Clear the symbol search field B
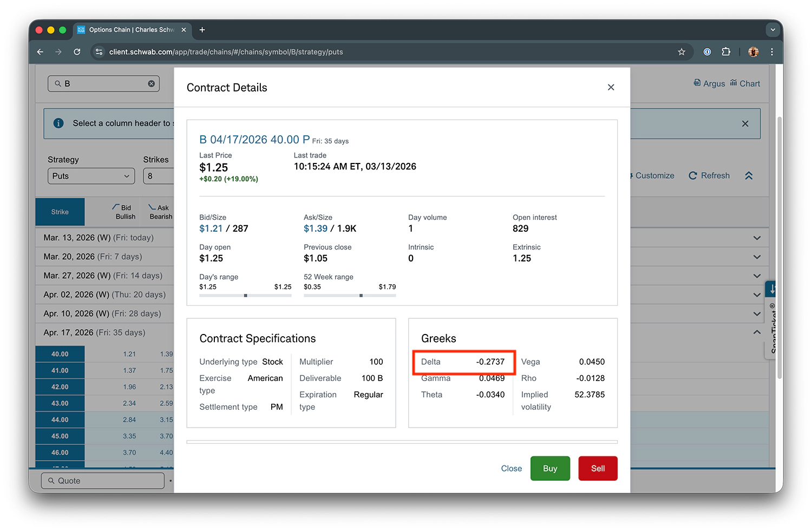Screen dimensions: 812x531 point(152,83)
